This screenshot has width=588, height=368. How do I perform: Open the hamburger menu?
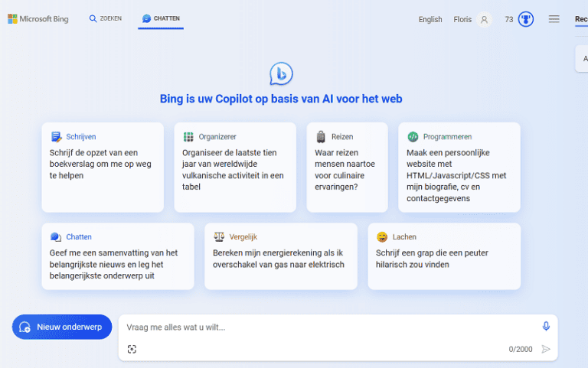coord(554,19)
